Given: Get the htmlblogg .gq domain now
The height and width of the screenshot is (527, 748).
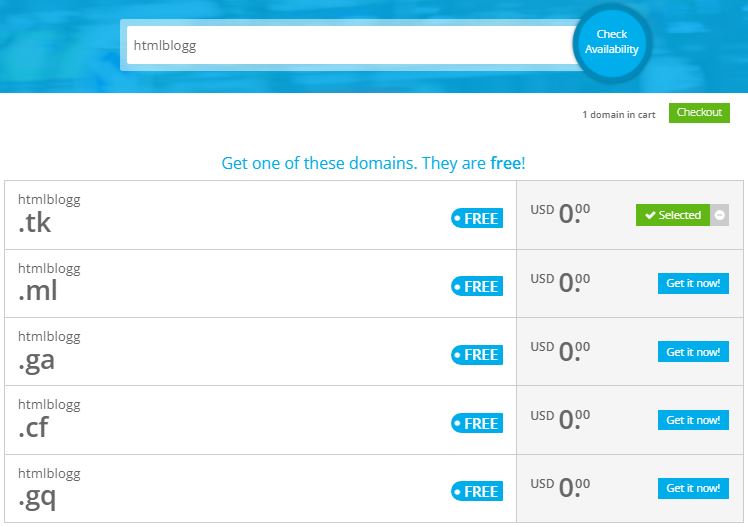Looking at the screenshot, I should pos(693,488).
